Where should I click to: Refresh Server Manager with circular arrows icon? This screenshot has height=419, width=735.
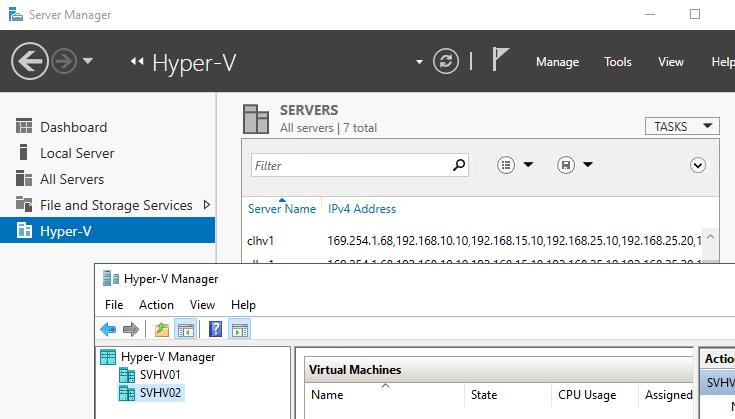[446, 61]
